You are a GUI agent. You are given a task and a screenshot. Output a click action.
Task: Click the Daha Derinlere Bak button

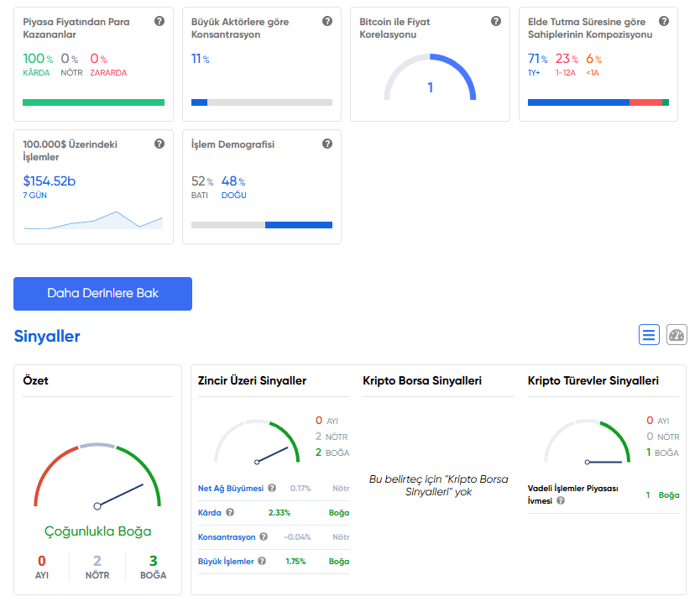click(x=102, y=294)
